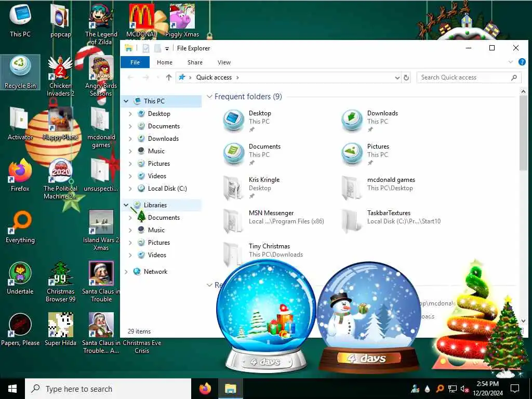Viewport: 532px width, 399px height.
Task: Open Chicken Invaders 2 desktop shortcut
Action: (x=60, y=76)
